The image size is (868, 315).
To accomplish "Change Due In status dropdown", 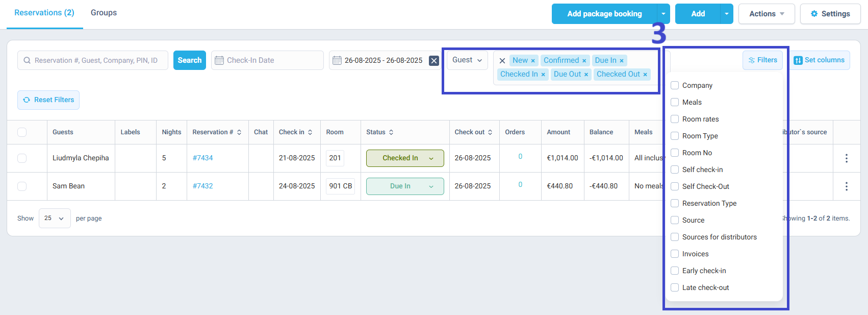I will click(405, 186).
